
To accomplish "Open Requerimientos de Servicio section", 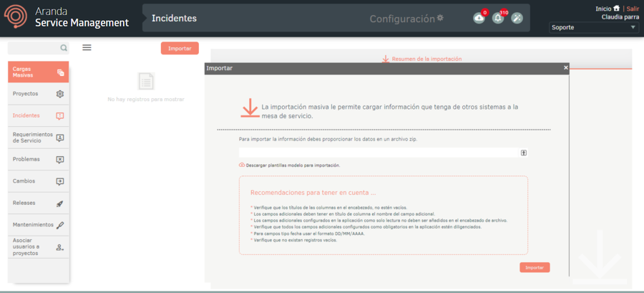I will click(x=38, y=138).
